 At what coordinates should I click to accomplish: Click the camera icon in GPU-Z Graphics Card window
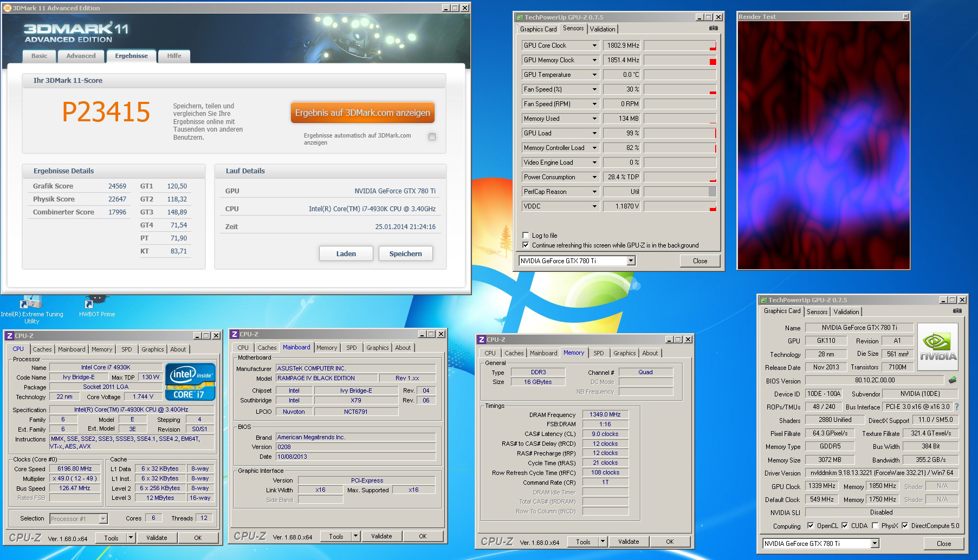pyautogui.click(x=957, y=311)
